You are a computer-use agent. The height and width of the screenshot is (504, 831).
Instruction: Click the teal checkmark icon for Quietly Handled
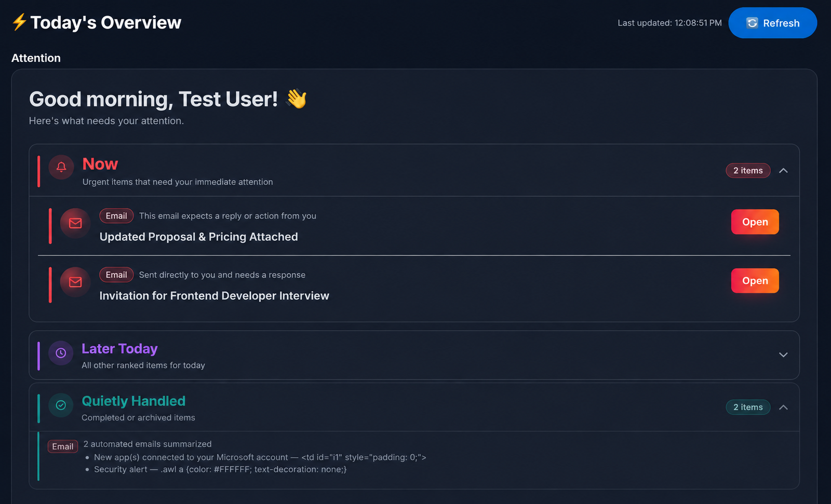[61, 405]
